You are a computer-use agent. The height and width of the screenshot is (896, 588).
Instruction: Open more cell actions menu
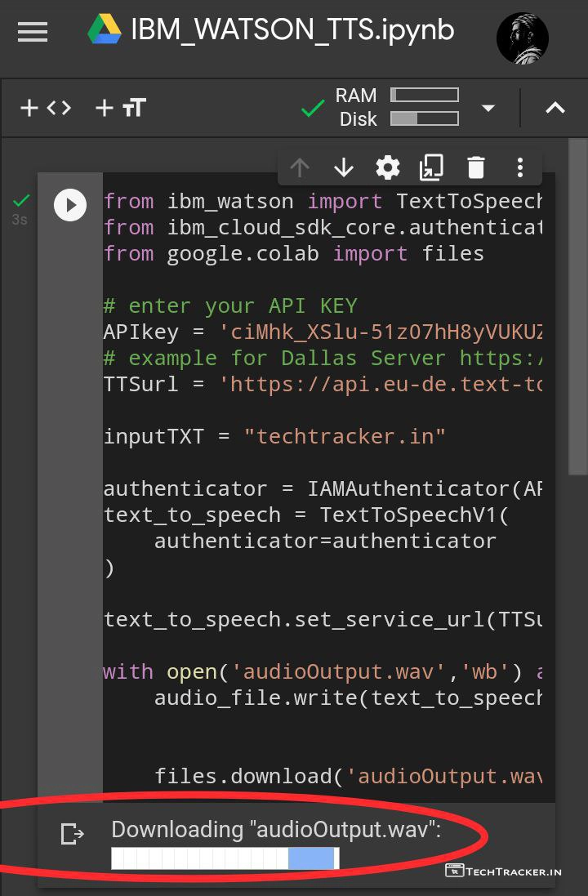[519, 167]
